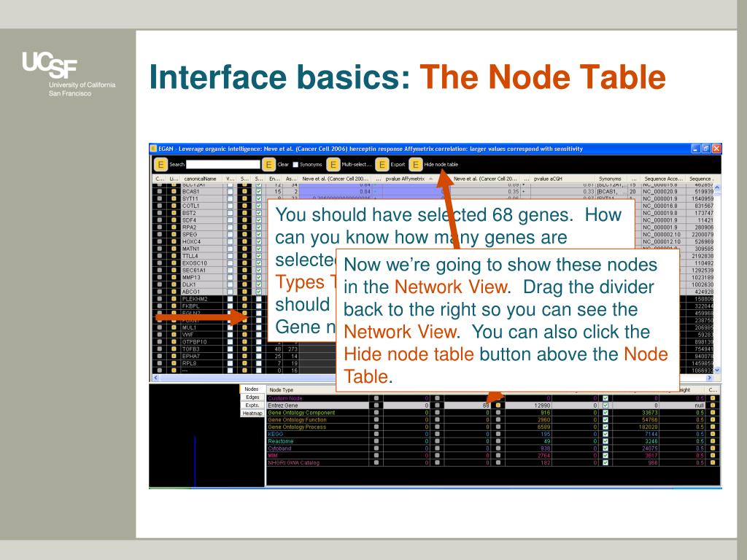
Task: Open the Multi-select E button
Action: coord(333,164)
